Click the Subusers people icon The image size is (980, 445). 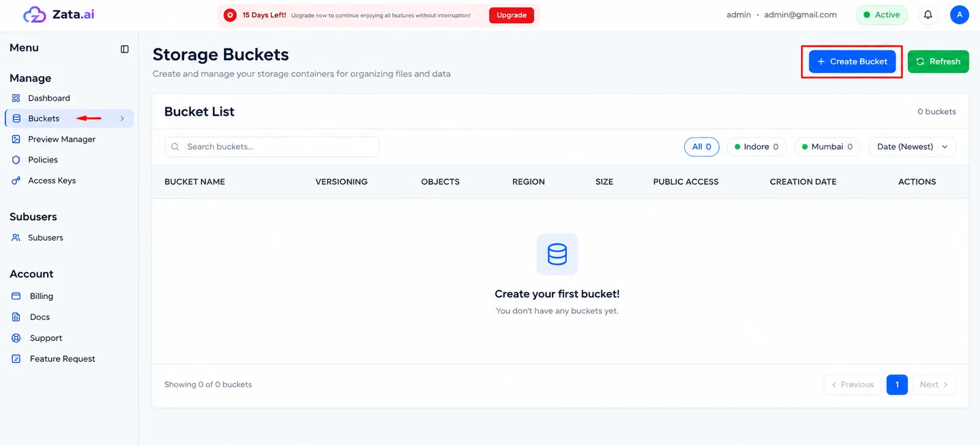click(16, 238)
